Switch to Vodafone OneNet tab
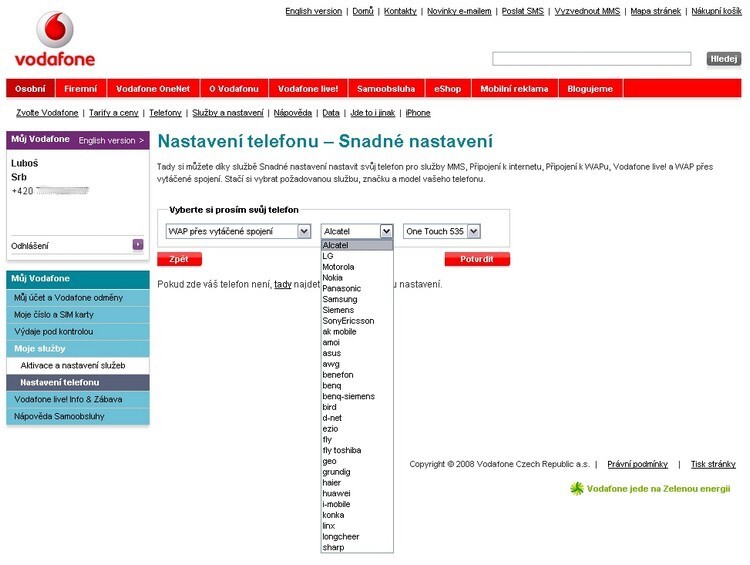The height and width of the screenshot is (565, 750). [x=153, y=89]
